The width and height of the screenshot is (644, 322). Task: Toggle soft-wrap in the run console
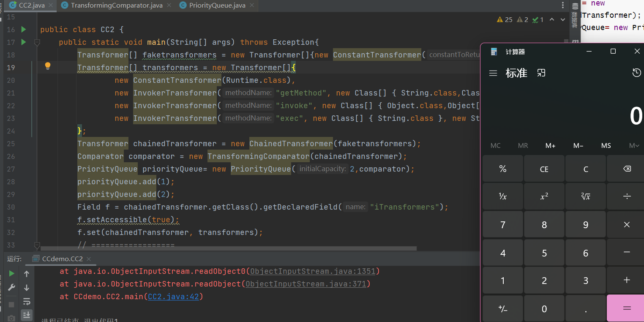(x=27, y=301)
